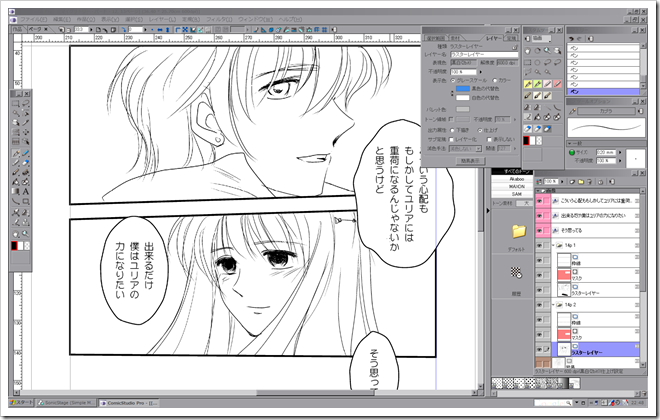Open opacity arrow in layers panel toolbar
The width and height of the screenshot is (660, 420).
coord(562,182)
